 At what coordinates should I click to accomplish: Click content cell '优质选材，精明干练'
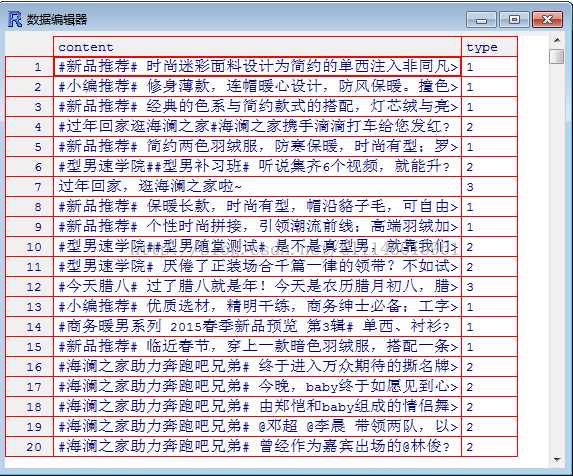257,307
